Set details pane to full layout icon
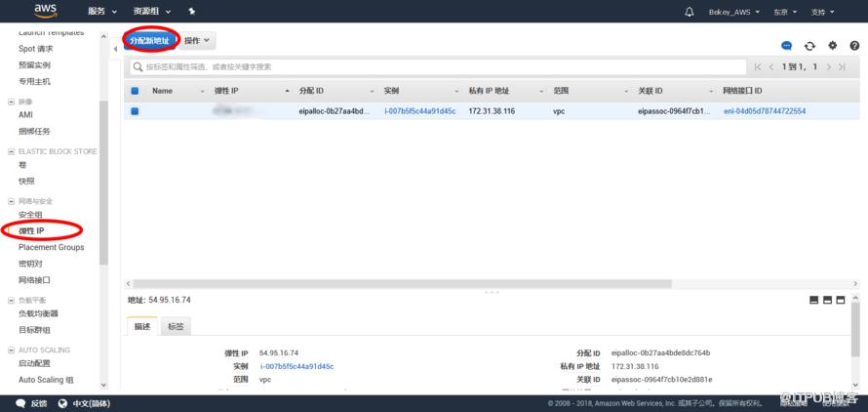Screen dimensions: 868x412 click(841, 300)
